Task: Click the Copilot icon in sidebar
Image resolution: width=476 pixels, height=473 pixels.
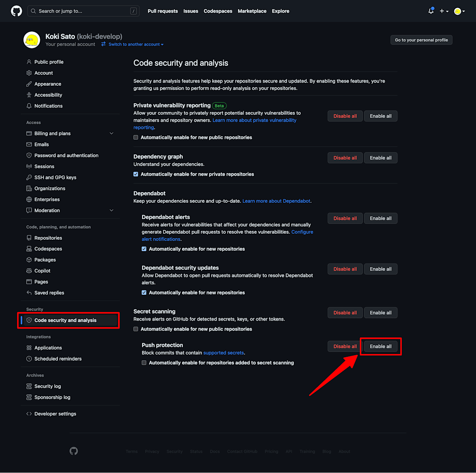Action: 29,271
